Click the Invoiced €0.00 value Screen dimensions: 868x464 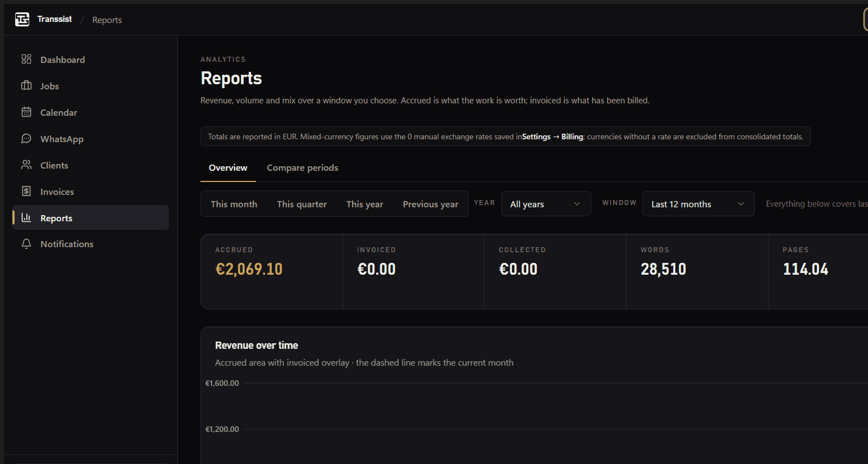[x=376, y=269]
